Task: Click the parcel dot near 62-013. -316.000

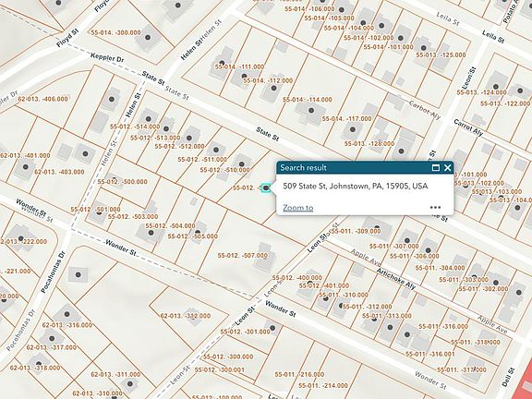Action: click(x=66, y=314)
